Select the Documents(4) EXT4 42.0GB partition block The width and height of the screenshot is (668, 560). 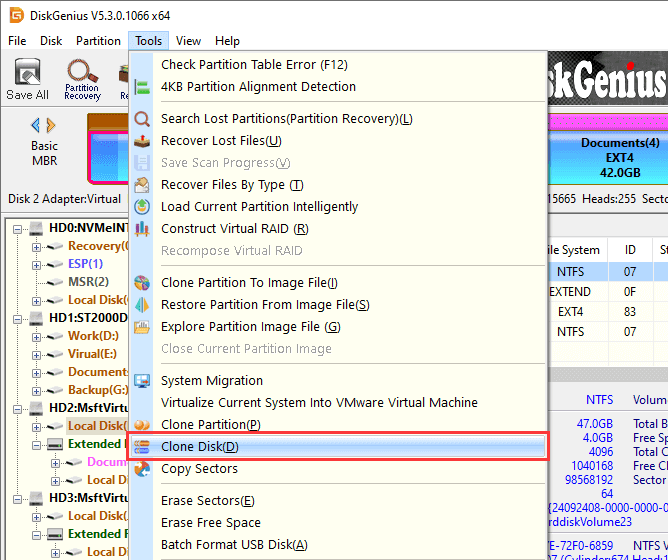coord(609,158)
